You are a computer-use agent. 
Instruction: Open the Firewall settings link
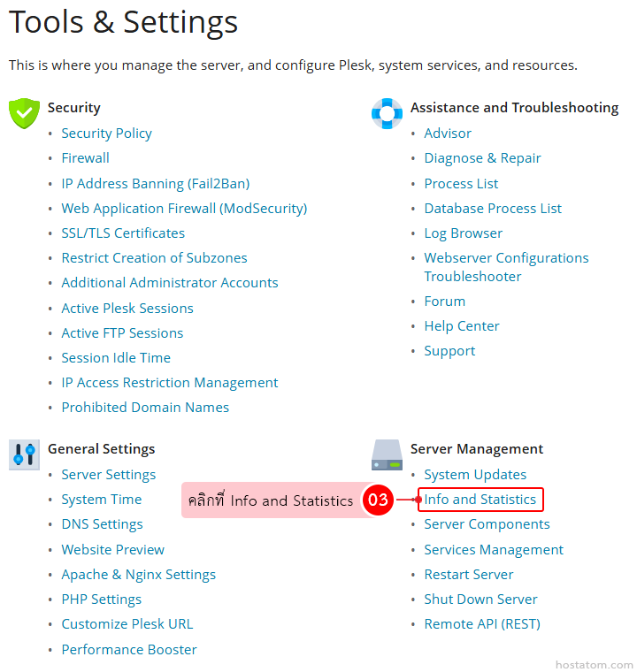[85, 158]
